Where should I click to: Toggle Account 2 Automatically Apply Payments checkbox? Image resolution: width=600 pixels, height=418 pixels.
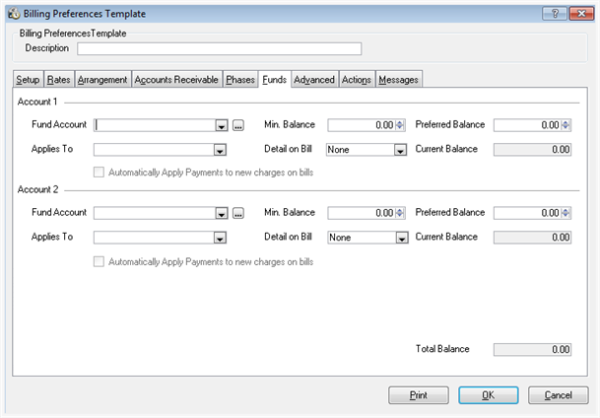99,262
